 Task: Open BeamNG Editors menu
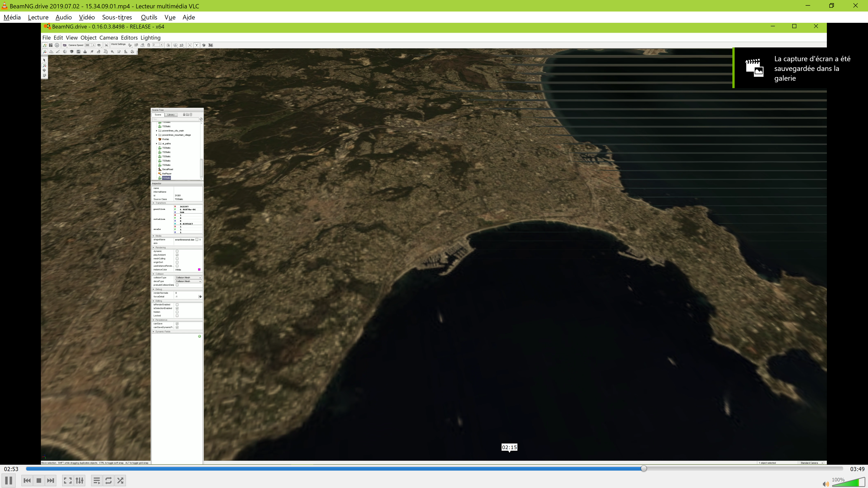[129, 38]
